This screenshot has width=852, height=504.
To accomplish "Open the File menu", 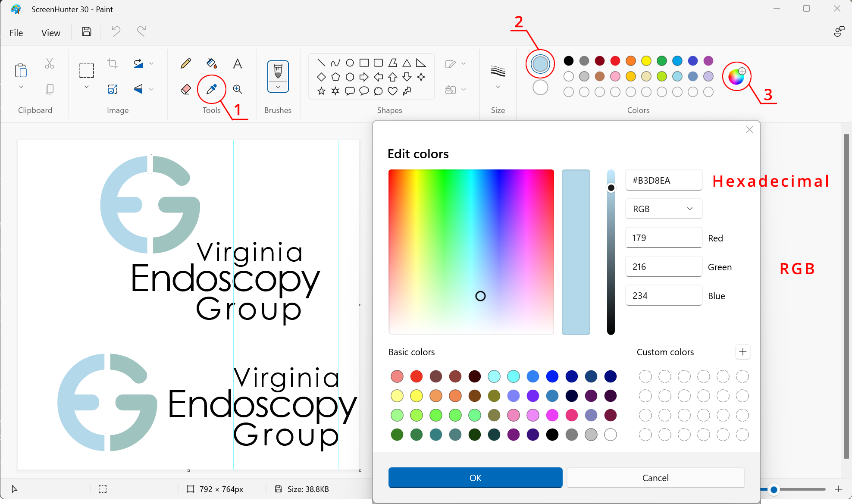I will pos(16,32).
